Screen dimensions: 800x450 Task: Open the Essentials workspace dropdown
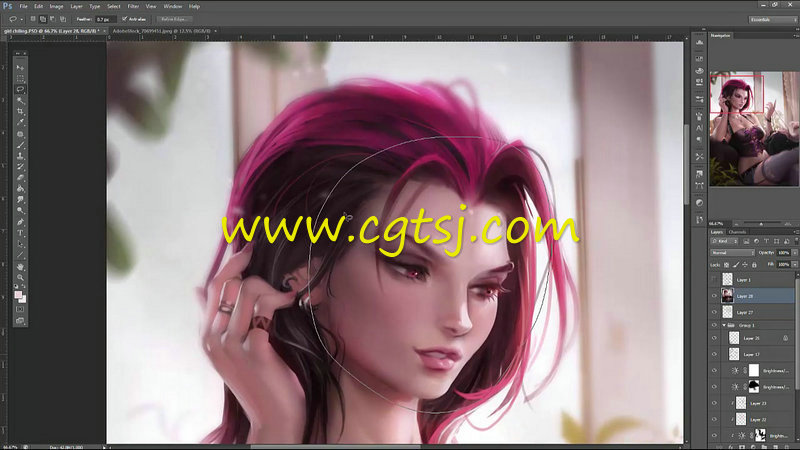click(x=773, y=19)
